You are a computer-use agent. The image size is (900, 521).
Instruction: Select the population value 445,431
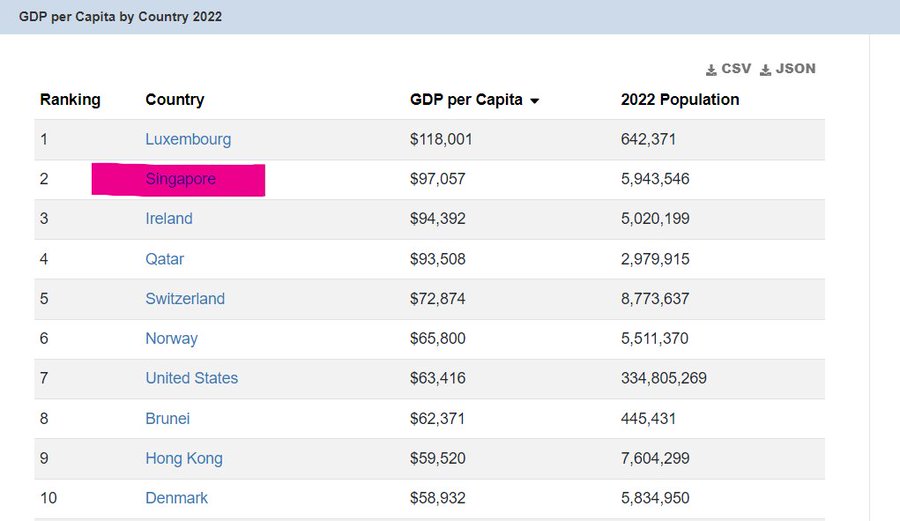(x=648, y=418)
